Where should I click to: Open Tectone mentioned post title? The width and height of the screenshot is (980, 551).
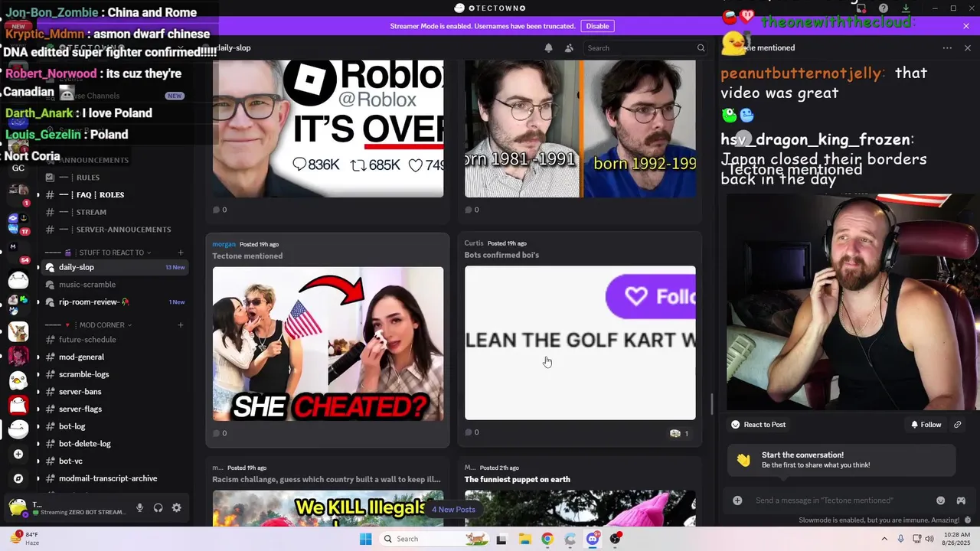coord(247,256)
